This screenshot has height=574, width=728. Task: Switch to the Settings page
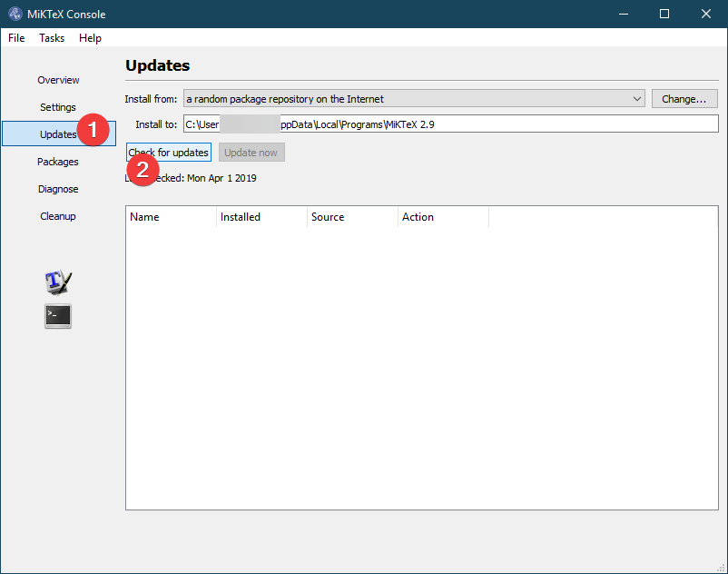[x=58, y=107]
